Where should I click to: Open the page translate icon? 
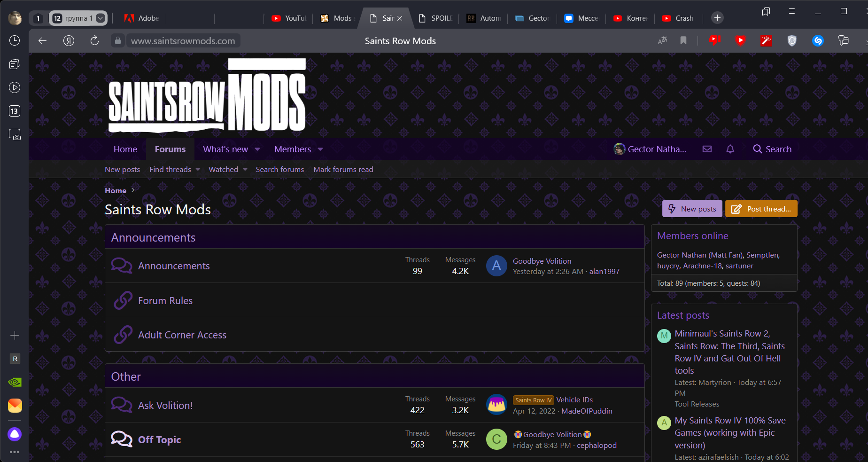click(x=662, y=41)
